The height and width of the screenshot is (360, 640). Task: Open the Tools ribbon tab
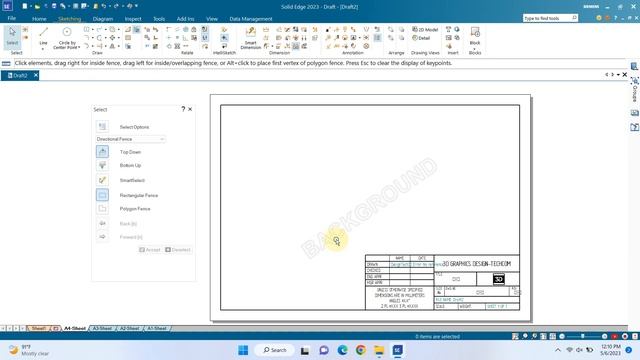click(x=159, y=19)
